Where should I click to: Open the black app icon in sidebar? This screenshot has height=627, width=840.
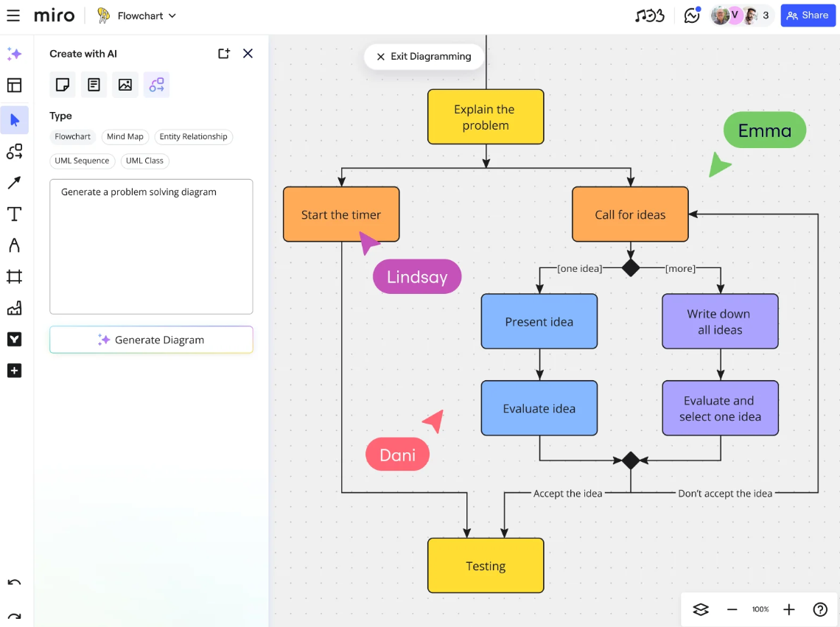pos(15,339)
